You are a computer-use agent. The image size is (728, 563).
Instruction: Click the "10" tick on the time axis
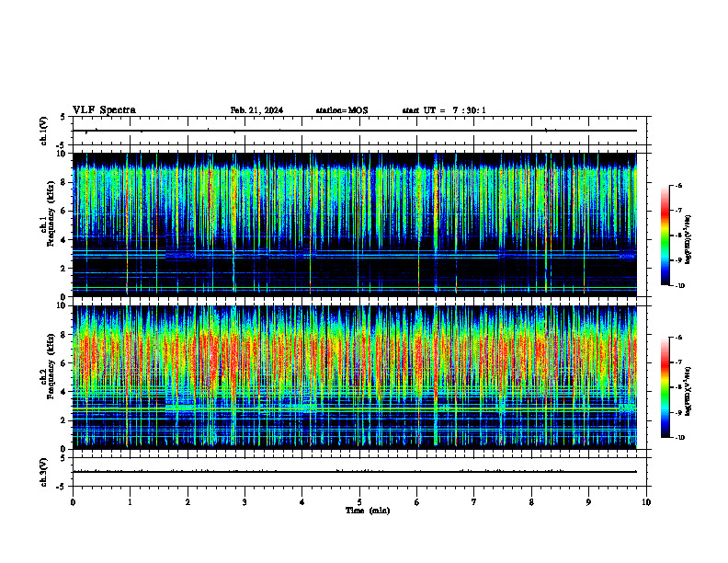click(646, 502)
